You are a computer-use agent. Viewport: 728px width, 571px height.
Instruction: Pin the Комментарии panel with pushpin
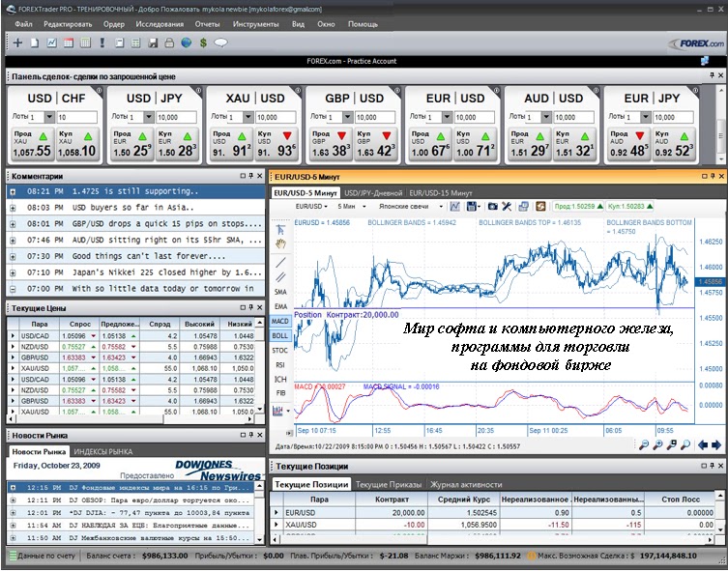[x=251, y=176]
